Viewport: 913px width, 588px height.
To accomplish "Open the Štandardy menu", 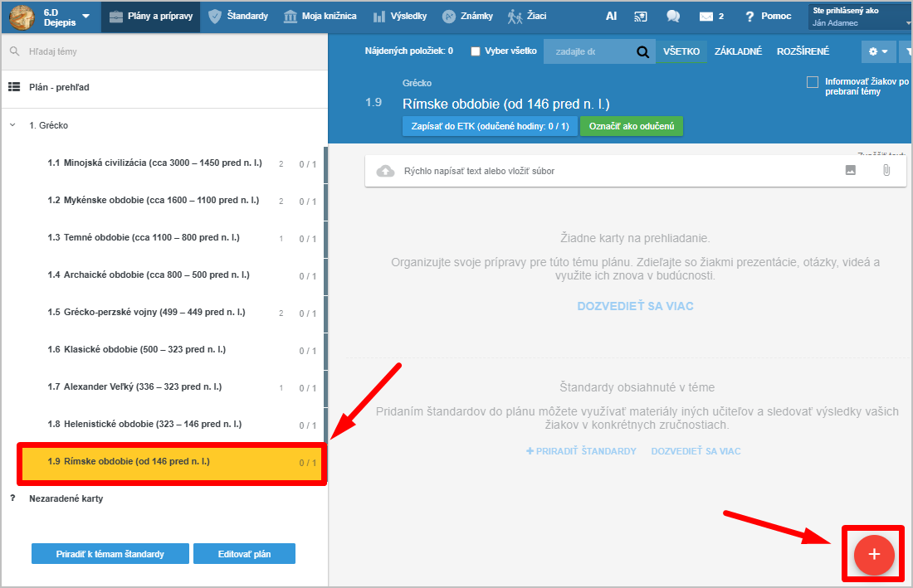I will pyautogui.click(x=237, y=16).
